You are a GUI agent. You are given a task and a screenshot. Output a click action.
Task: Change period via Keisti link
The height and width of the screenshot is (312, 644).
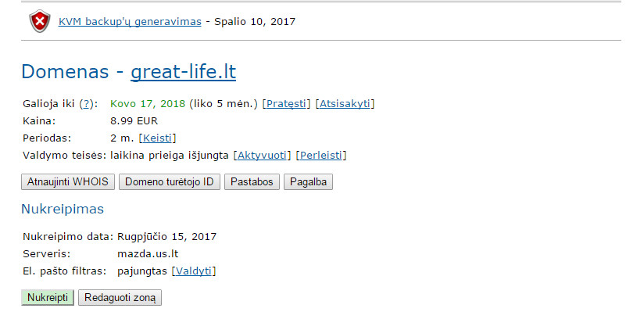tap(157, 138)
